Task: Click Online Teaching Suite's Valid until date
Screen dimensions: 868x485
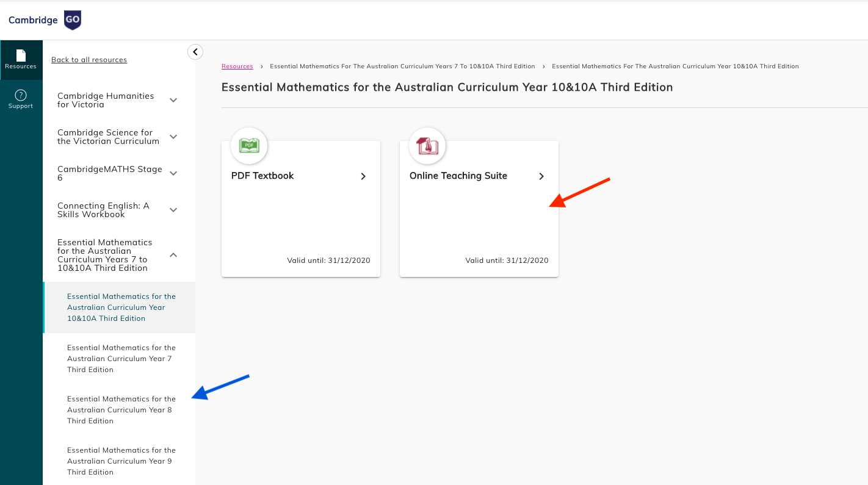Action: point(507,260)
